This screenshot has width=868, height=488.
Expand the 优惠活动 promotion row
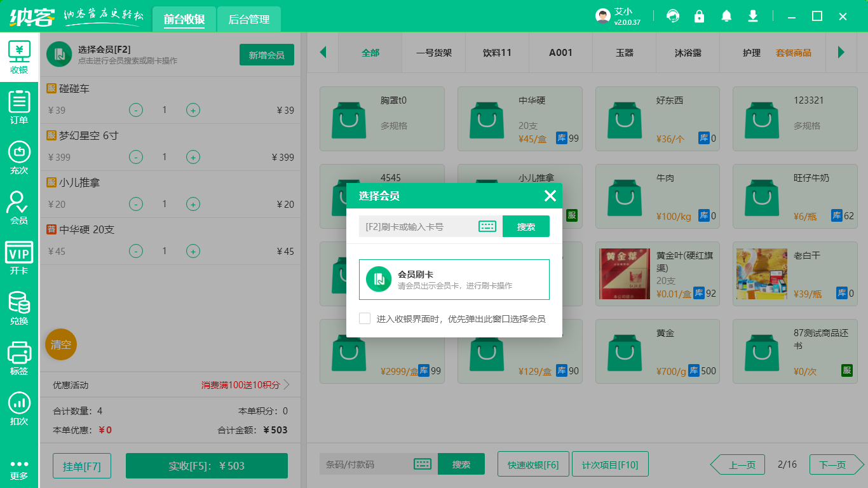pos(170,385)
